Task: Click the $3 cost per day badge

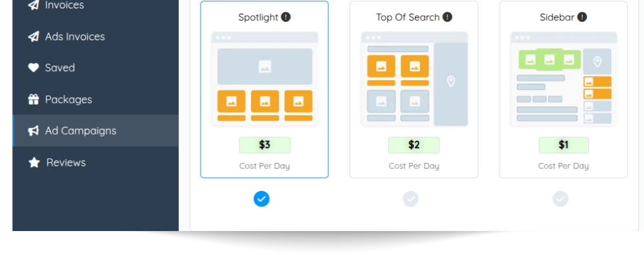Action: point(265,145)
